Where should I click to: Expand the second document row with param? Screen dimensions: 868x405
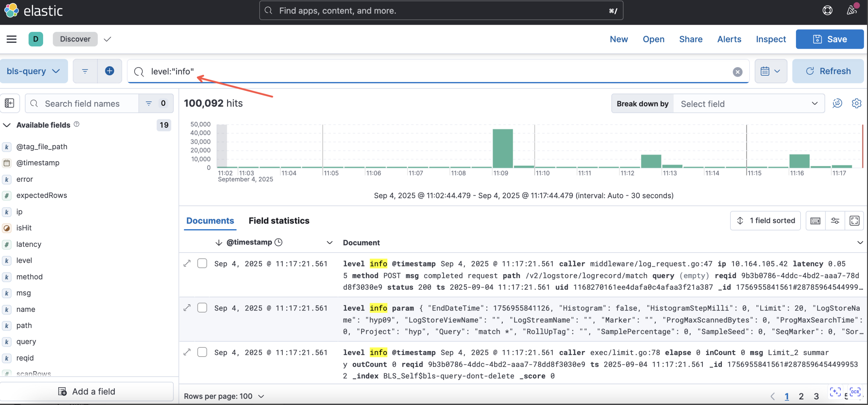187,308
